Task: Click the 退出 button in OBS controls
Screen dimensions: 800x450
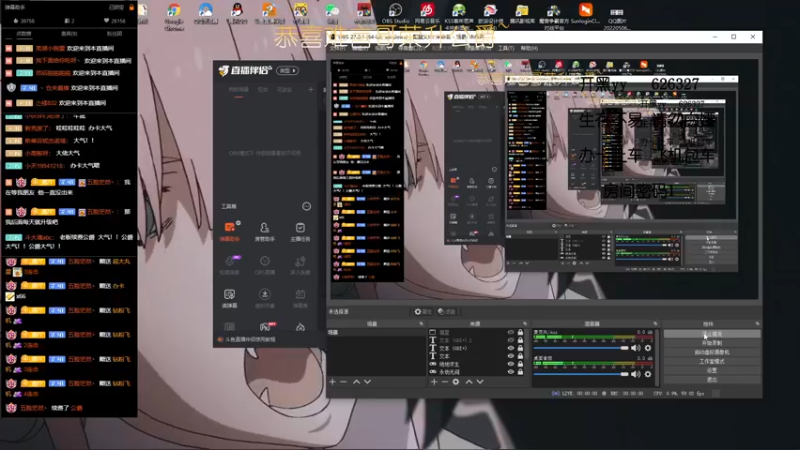Action: pyautogui.click(x=712, y=380)
